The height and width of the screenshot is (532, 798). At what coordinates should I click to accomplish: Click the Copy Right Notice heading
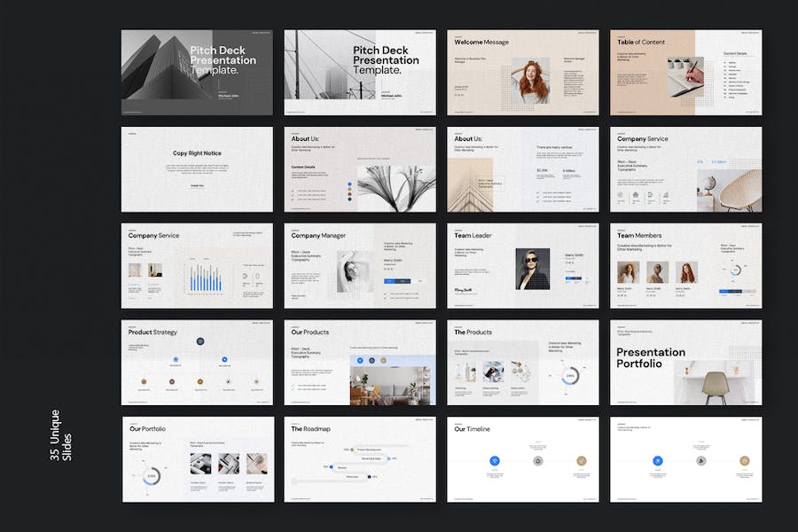197,153
